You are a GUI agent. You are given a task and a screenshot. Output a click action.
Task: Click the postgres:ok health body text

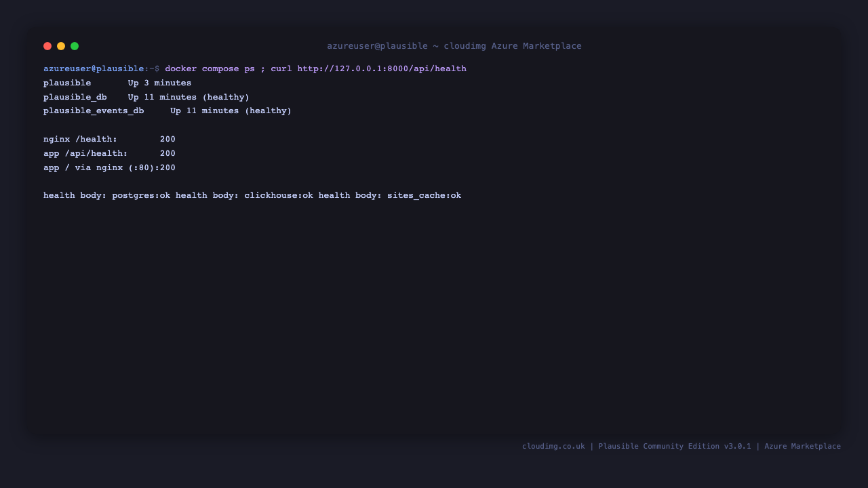pyautogui.click(x=141, y=196)
